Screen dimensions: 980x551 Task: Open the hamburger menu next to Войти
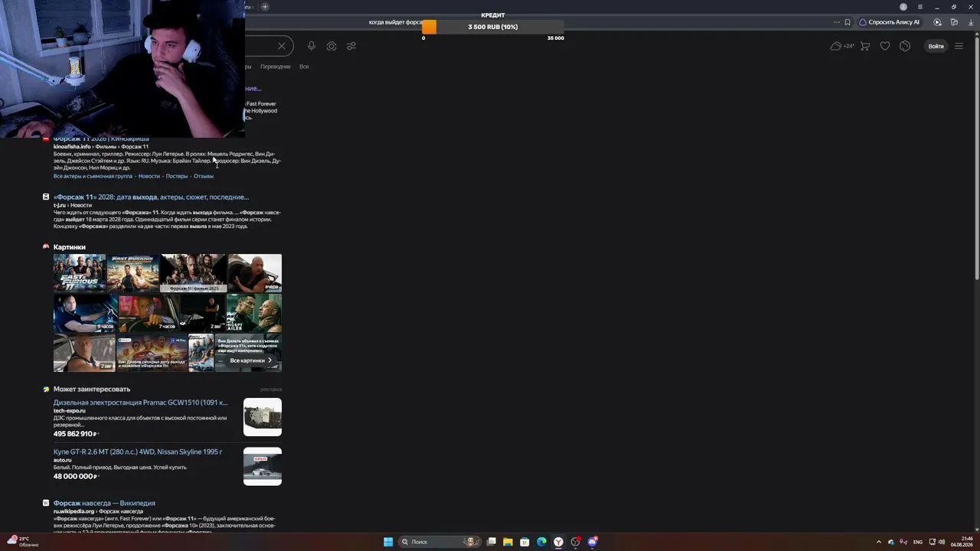tap(959, 46)
